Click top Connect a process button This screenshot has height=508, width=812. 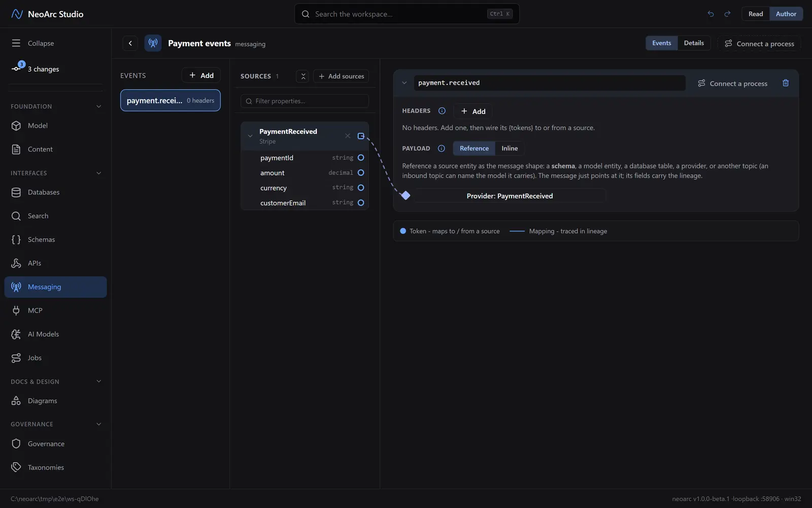coord(759,44)
